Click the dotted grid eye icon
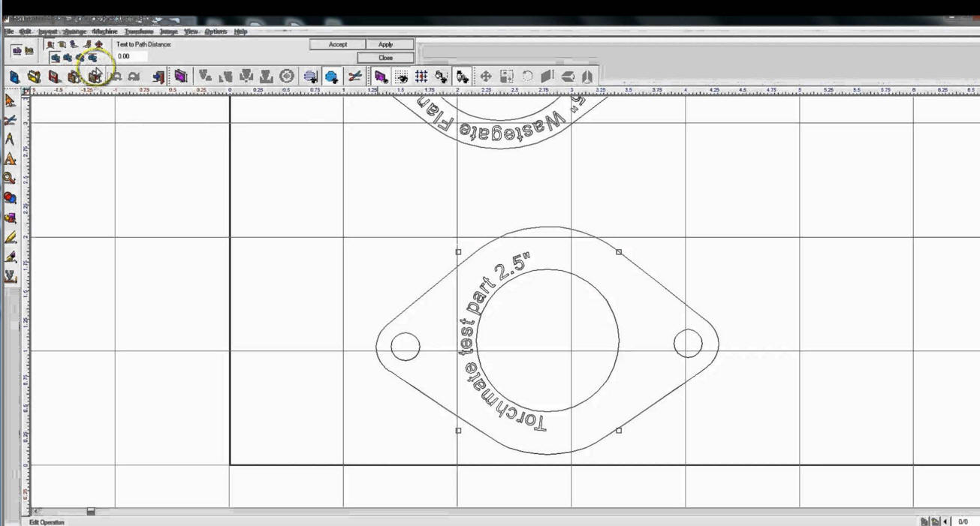The image size is (980, 526). 402,77
